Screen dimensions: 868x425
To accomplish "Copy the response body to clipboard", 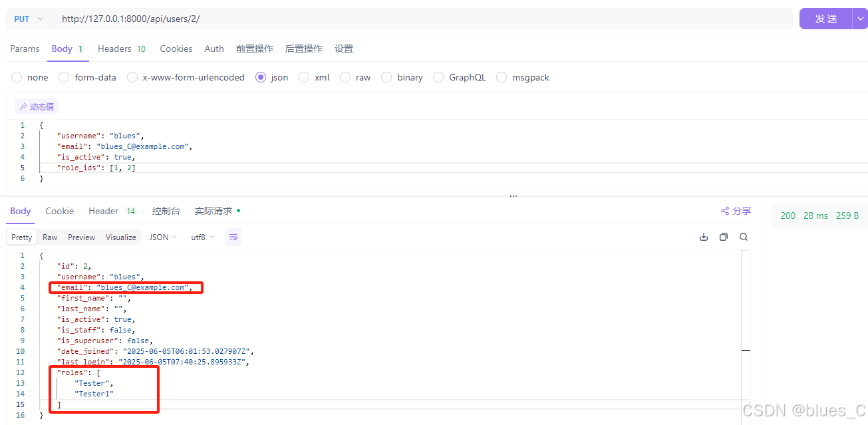I will [724, 237].
